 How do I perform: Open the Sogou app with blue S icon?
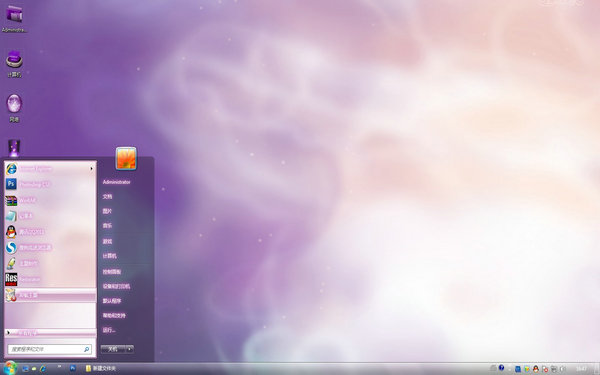[x=50, y=248]
